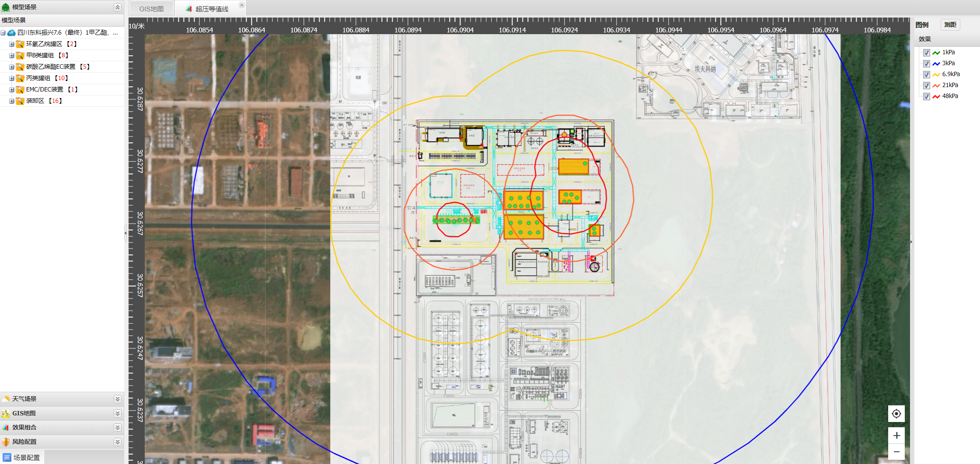Close the 超压等值线 tab
980x464 pixels.
coord(241,5)
